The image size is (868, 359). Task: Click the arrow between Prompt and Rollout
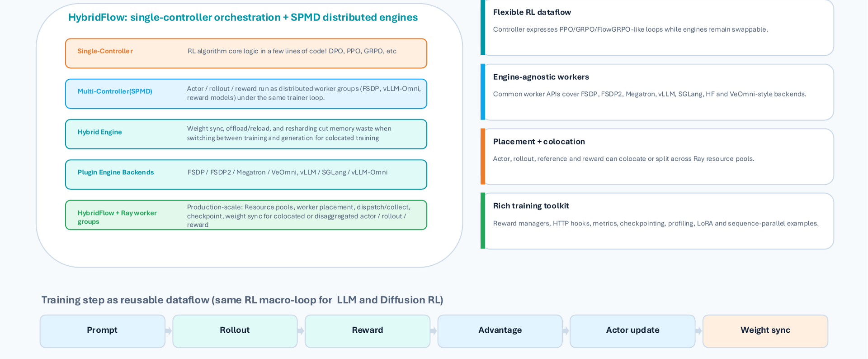[x=169, y=331]
